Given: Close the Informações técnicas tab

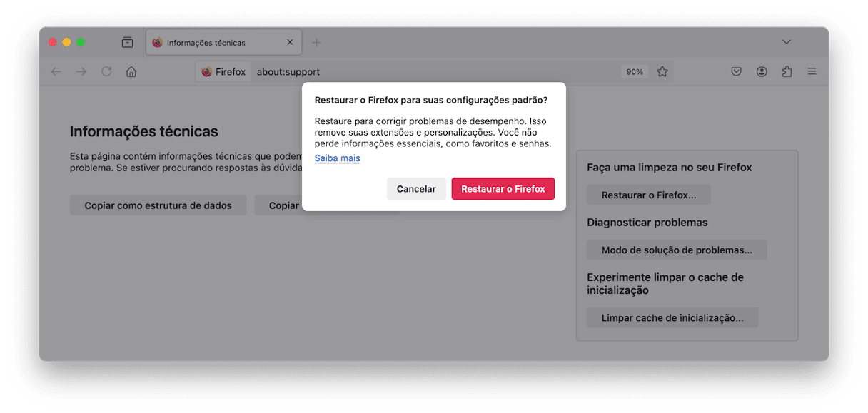Looking at the screenshot, I should pyautogui.click(x=290, y=42).
